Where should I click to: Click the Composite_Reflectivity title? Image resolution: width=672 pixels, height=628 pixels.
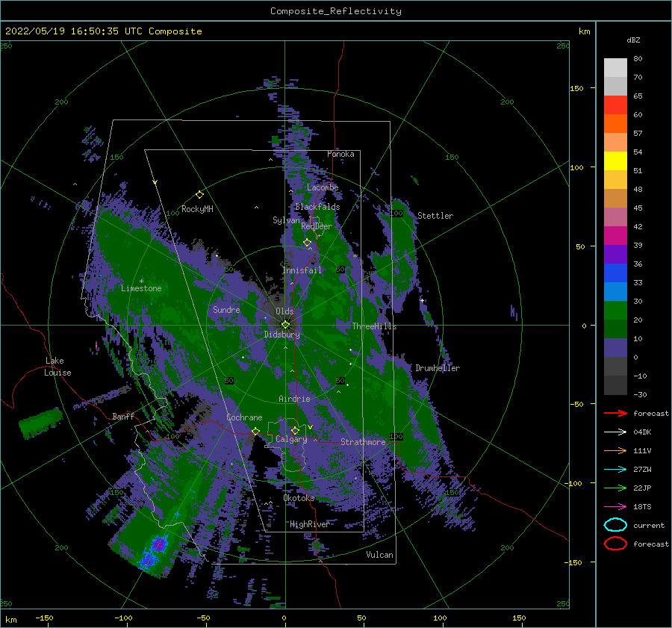335,11
